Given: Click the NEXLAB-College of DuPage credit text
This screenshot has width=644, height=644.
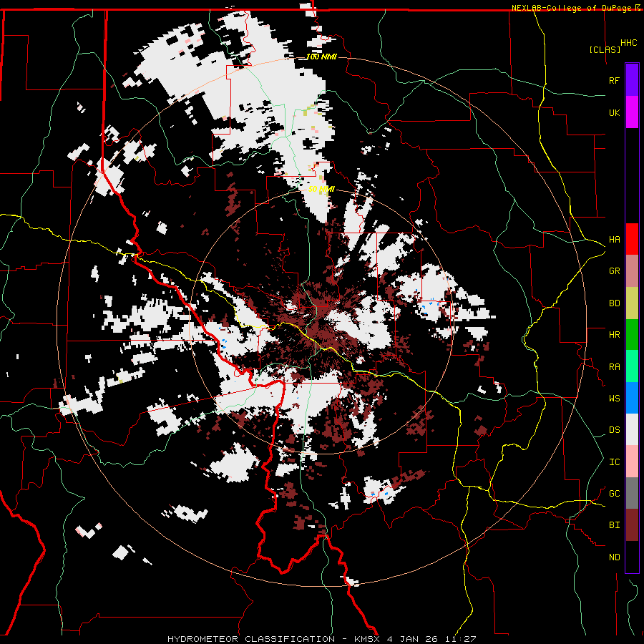Looking at the screenshot, I should coord(576,8).
